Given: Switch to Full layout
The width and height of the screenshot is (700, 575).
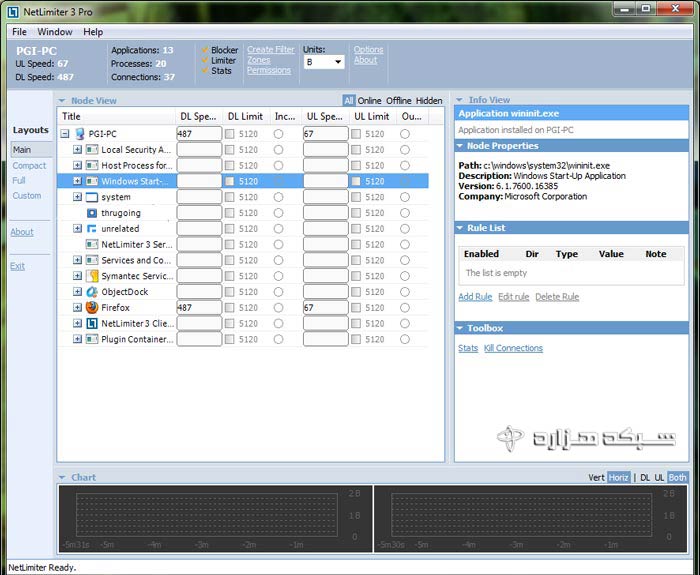Looking at the screenshot, I should tap(19, 180).
